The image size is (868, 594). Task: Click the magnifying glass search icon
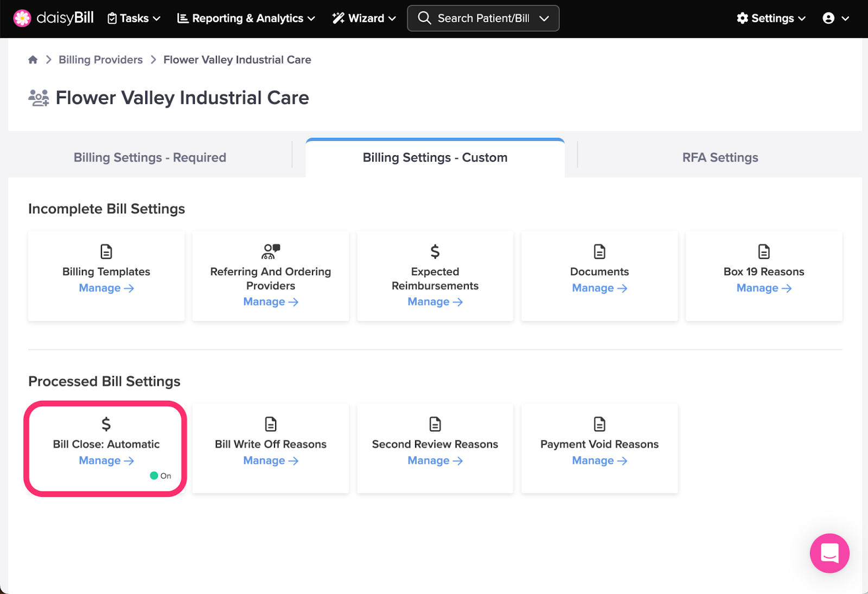[x=424, y=18]
